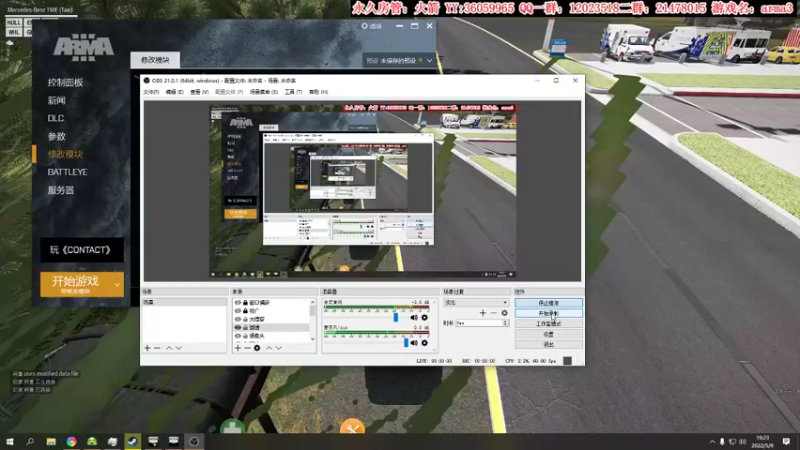Move the selected source up
The image size is (800, 450).
(269, 348)
